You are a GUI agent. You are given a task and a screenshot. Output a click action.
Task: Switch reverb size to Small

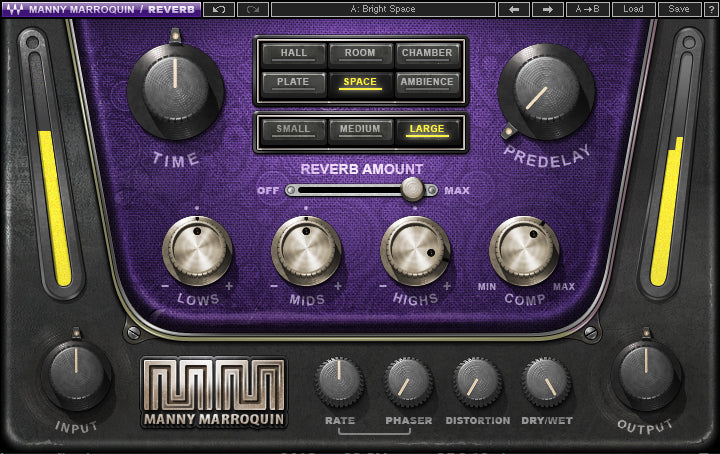(293, 129)
